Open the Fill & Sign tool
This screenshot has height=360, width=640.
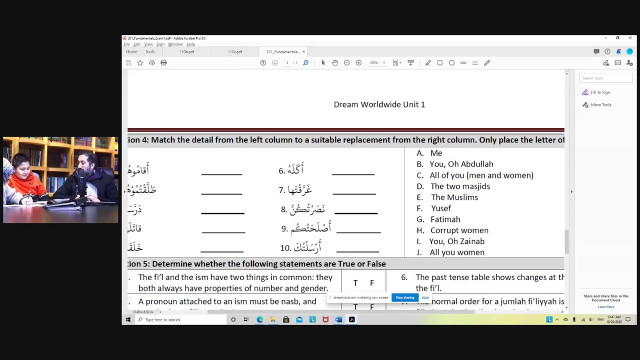click(x=597, y=93)
